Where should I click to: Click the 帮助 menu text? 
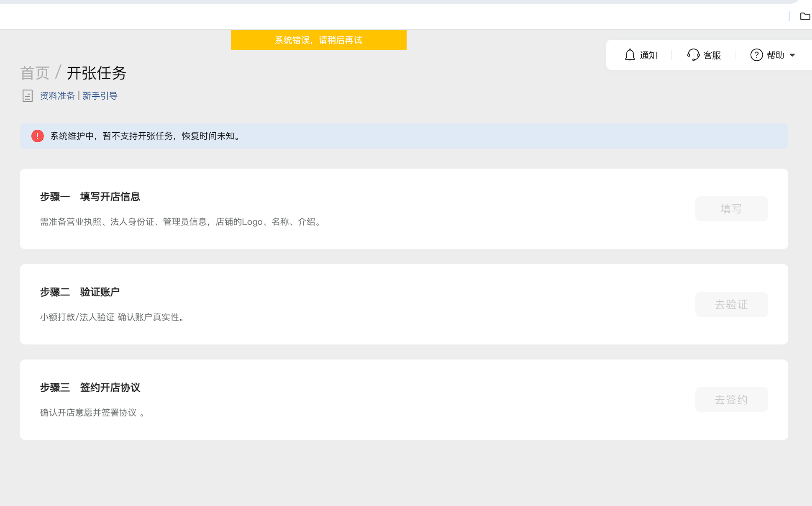775,55
